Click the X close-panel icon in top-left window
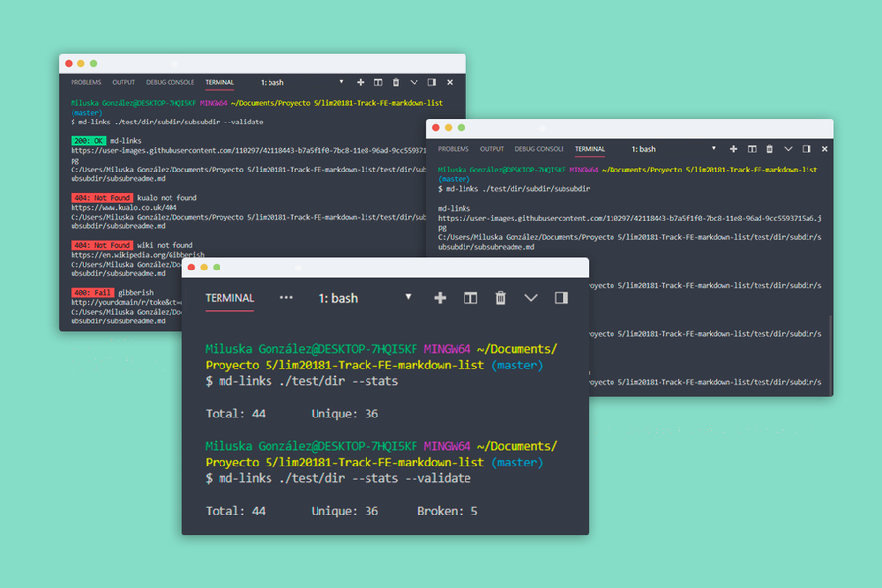Viewport: 882px width, 588px height. 450,83
